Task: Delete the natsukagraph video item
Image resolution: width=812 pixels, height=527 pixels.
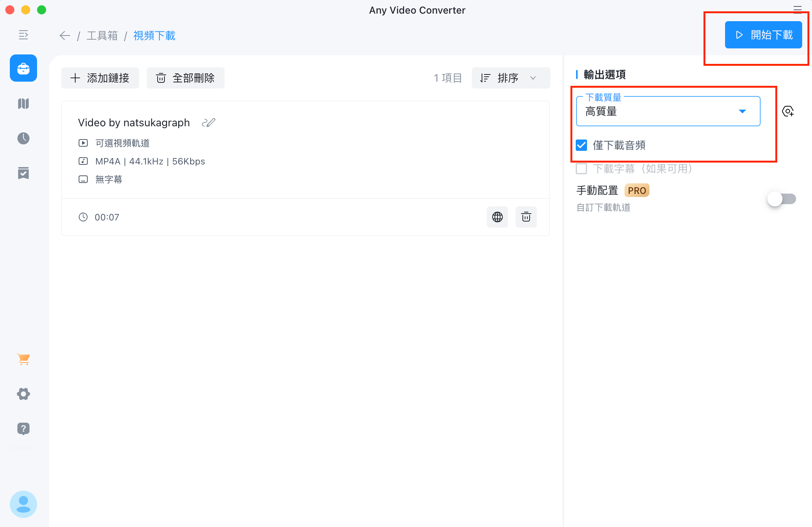Action: 526,217
